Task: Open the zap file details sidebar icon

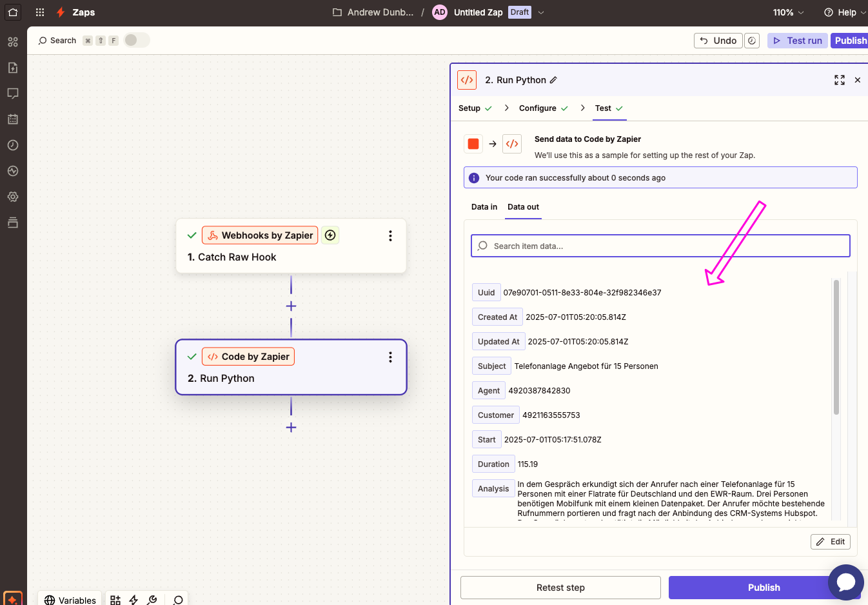Action: (x=13, y=68)
